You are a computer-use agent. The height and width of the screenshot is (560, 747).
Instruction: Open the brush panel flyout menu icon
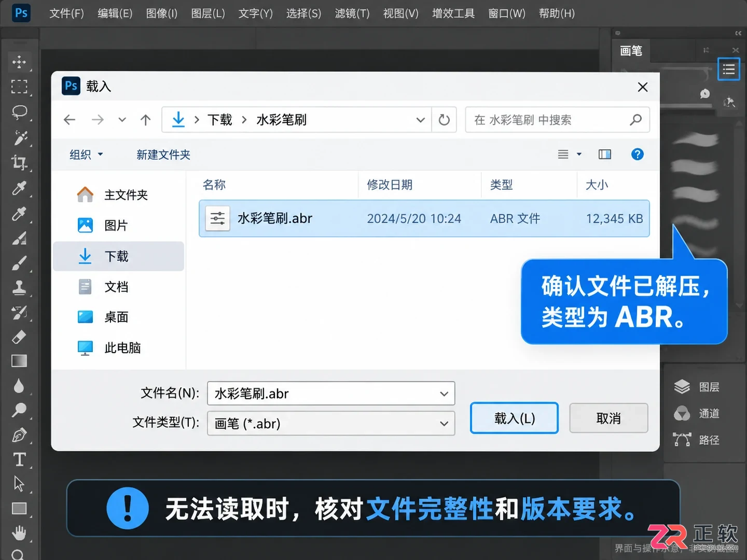[x=728, y=69]
